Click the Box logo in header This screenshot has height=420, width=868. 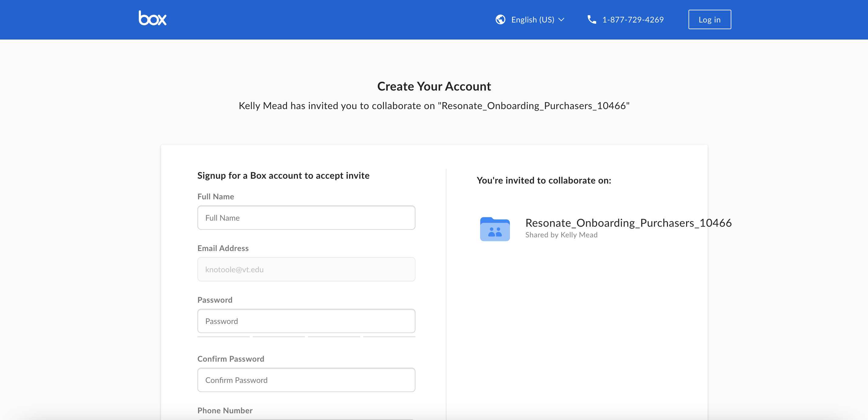pos(153,18)
